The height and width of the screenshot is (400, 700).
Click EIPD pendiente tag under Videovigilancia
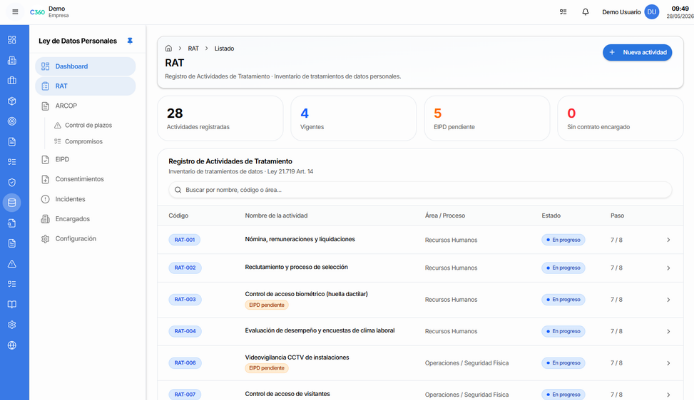(267, 368)
